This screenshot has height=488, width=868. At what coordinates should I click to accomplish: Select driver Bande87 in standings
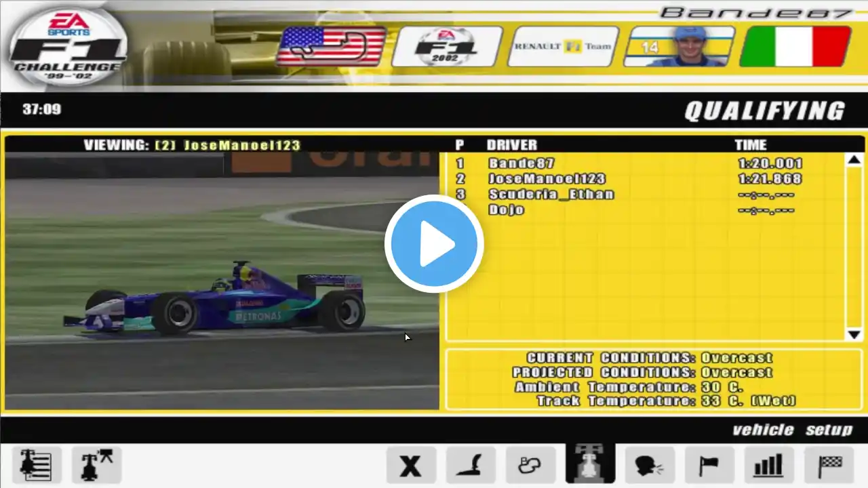click(521, 163)
